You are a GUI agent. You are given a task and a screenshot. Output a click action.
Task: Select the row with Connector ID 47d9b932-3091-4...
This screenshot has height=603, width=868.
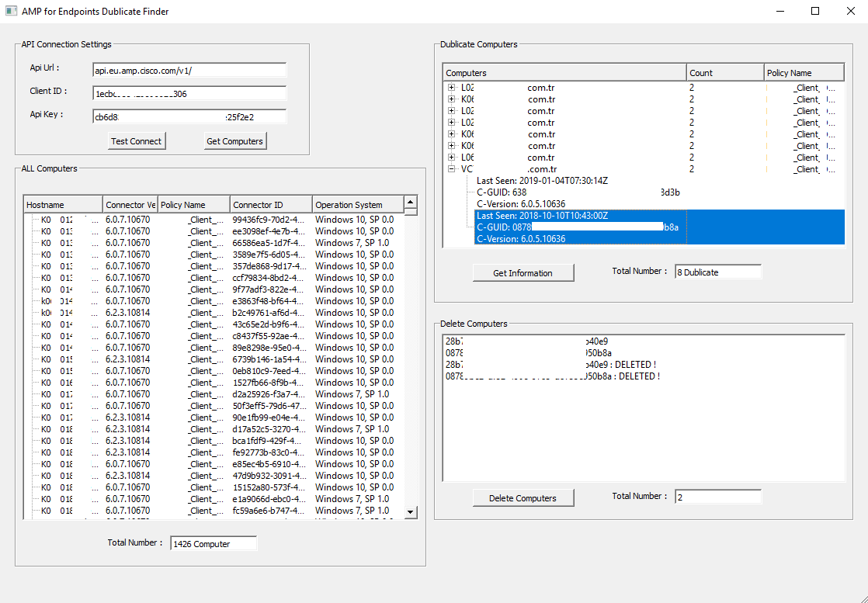[214, 475]
